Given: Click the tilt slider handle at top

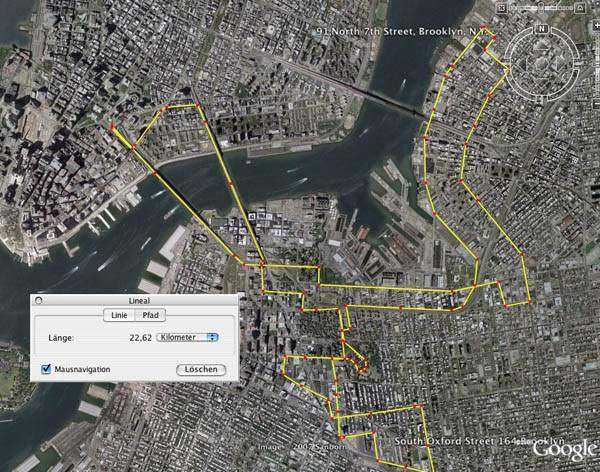Looking at the screenshot, I should pos(541,8).
